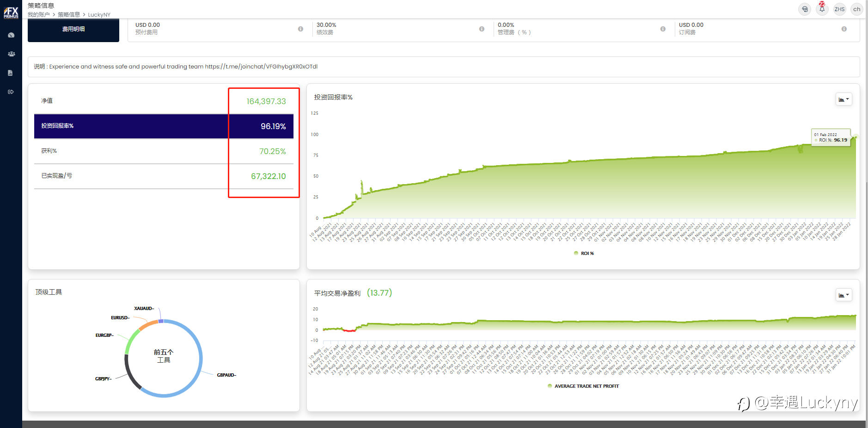Click the info icon for 绩效费
The width and height of the screenshot is (868, 428).
click(482, 29)
